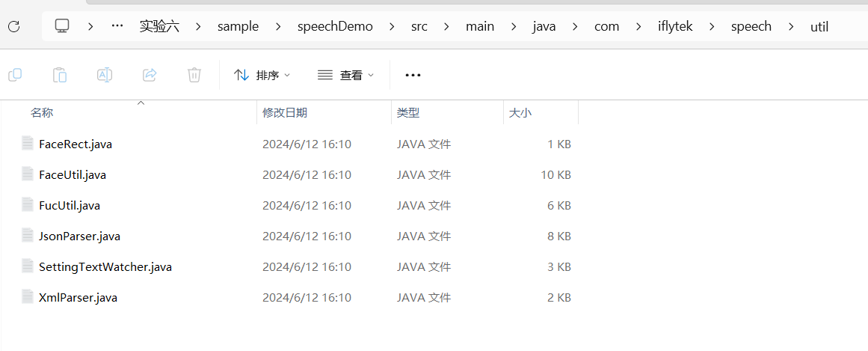Select the SettingTextWatcher.java file
Image resolution: width=868 pixels, height=351 pixels.
(105, 267)
